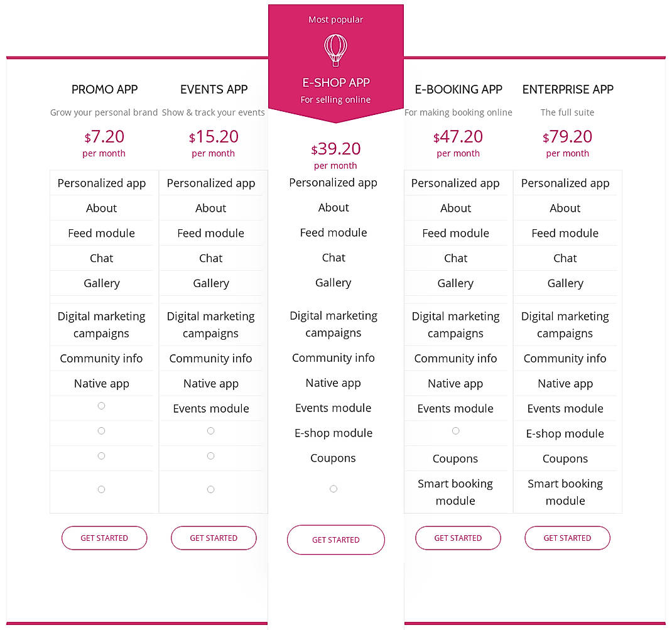Viewport: 672px width, 630px height.
Task: Click the Coupons cell in E-Shop column
Action: click(x=333, y=458)
